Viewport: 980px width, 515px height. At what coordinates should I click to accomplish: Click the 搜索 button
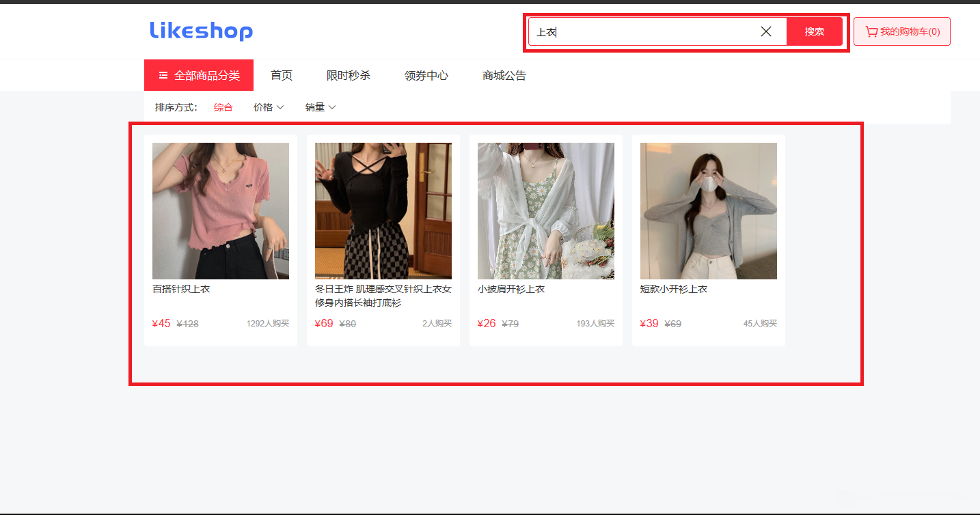click(815, 31)
